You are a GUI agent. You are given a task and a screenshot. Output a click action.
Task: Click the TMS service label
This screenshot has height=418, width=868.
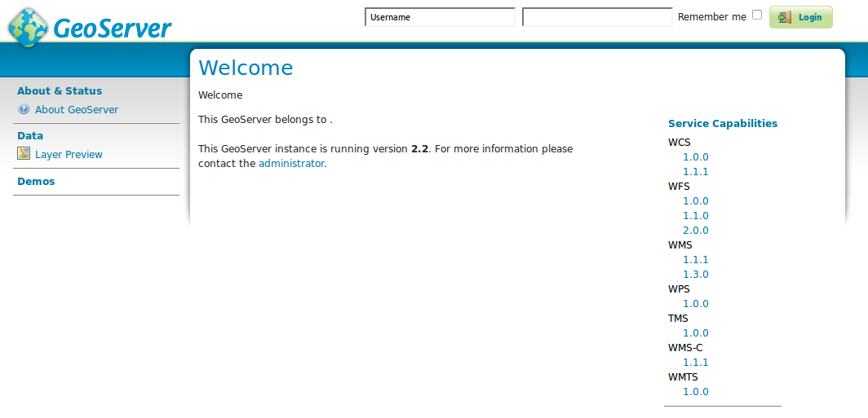[678, 318]
